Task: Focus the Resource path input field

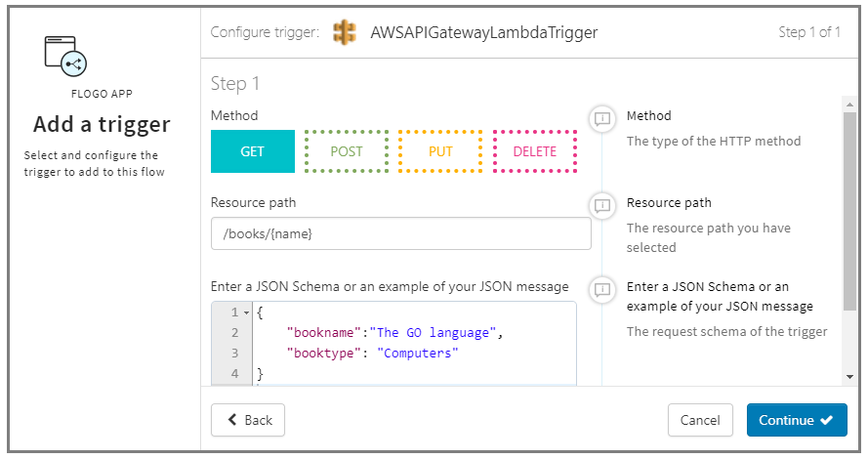Action: 400,234
